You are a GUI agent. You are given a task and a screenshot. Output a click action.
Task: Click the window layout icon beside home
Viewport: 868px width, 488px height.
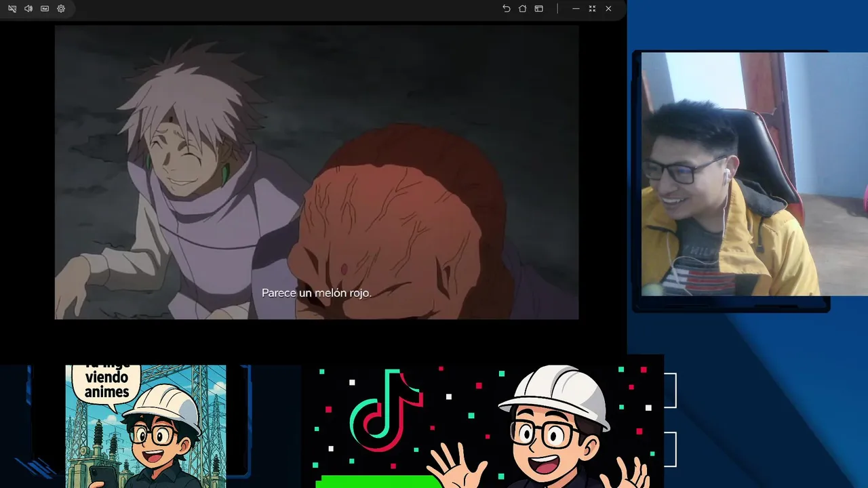(538, 9)
